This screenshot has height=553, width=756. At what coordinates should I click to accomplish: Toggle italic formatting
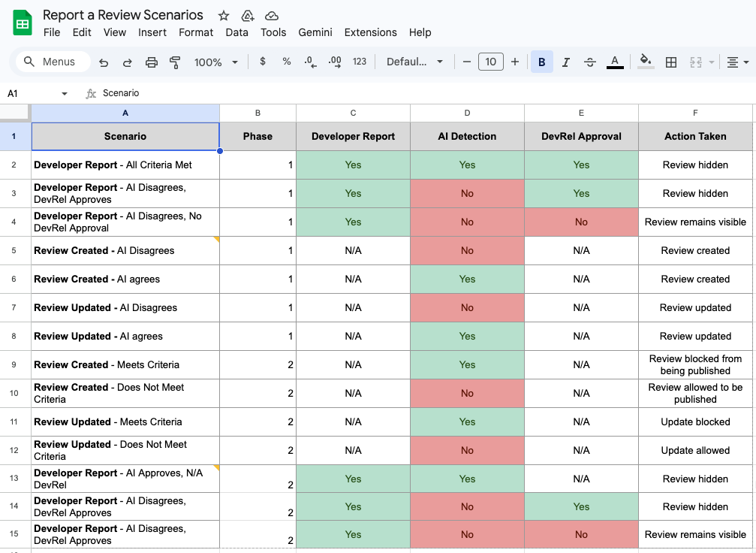(x=566, y=62)
